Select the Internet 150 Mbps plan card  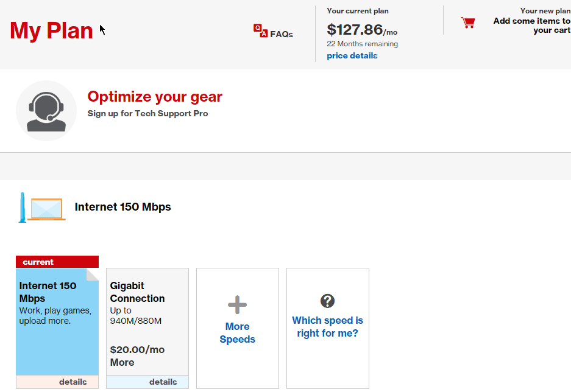click(x=57, y=322)
